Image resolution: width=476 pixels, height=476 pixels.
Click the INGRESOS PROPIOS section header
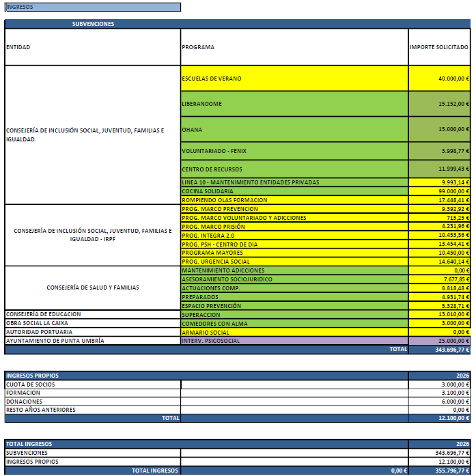pyautogui.click(x=206, y=376)
